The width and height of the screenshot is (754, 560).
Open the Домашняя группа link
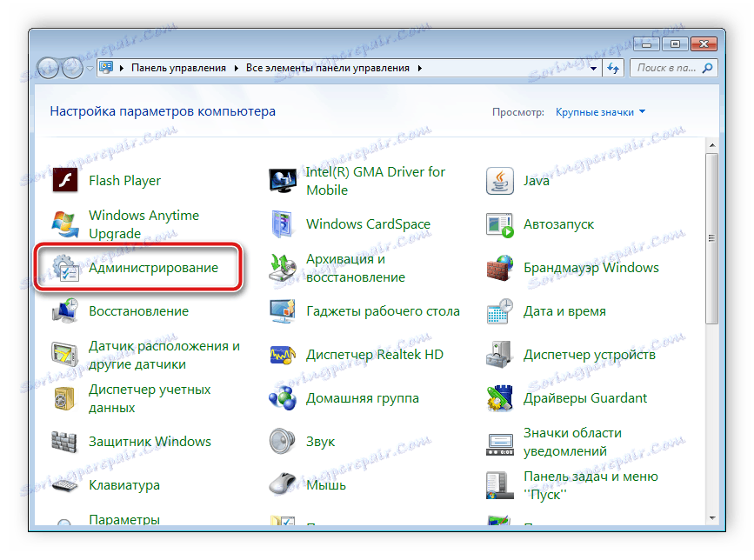(x=363, y=398)
